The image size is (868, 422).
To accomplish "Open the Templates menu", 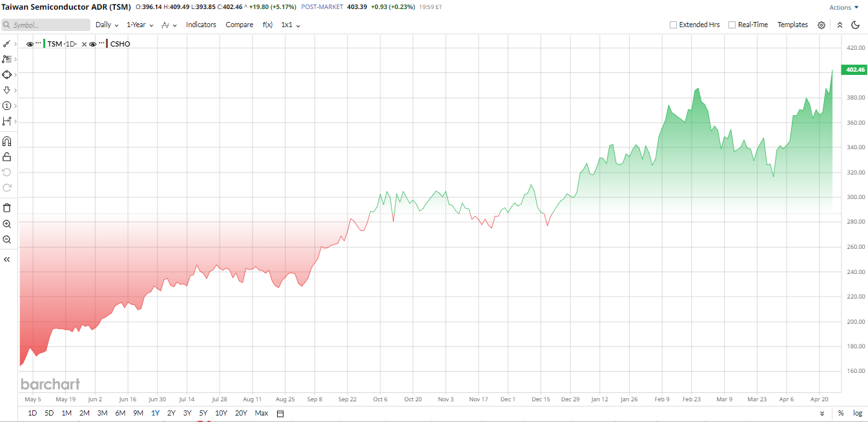I will (792, 25).
